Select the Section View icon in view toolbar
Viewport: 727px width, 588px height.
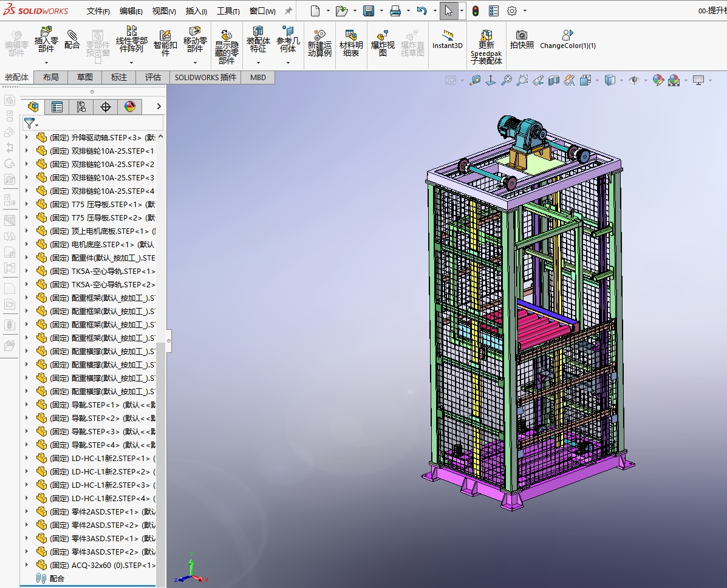(x=554, y=80)
